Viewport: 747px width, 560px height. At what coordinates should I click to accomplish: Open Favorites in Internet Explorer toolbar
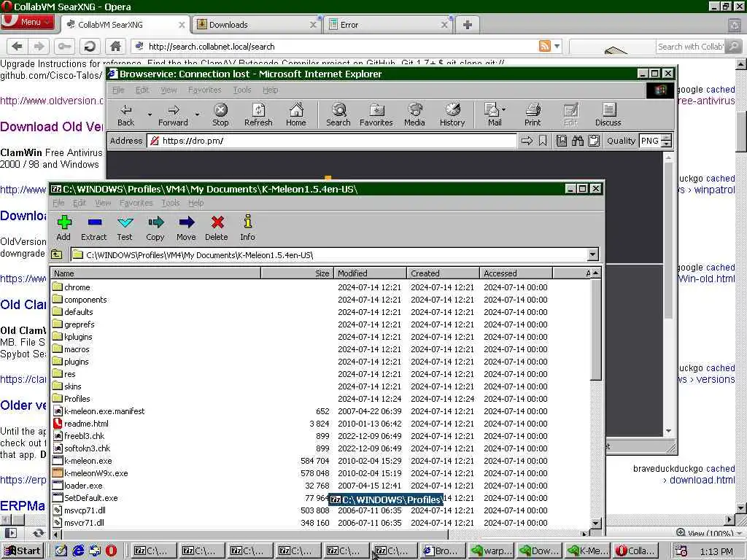click(x=376, y=114)
